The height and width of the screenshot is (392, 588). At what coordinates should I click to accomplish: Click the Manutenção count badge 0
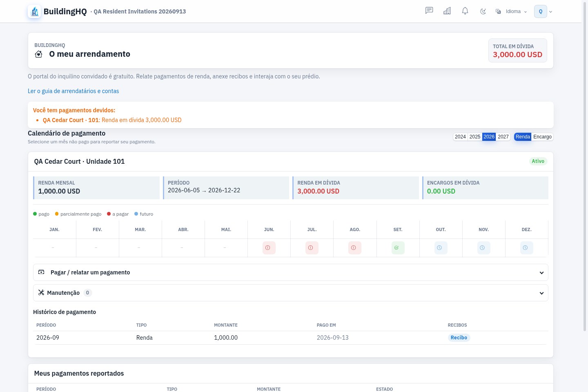pos(87,293)
